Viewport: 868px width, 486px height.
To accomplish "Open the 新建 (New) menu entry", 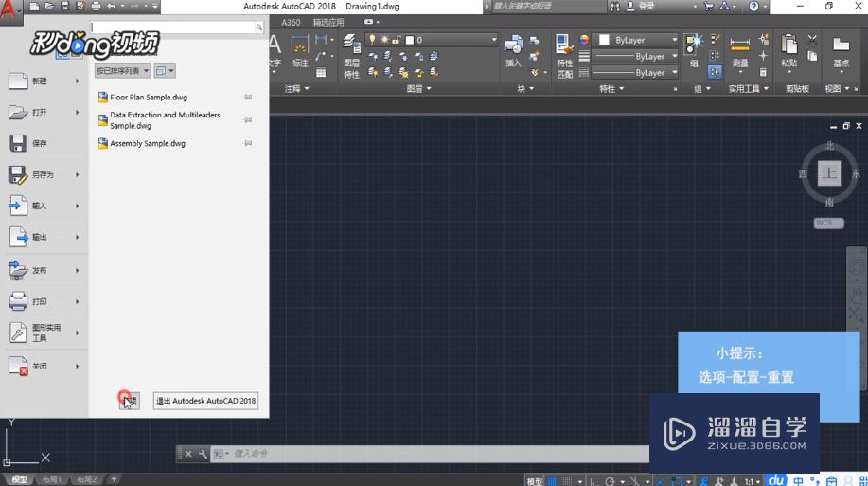I will [43, 81].
